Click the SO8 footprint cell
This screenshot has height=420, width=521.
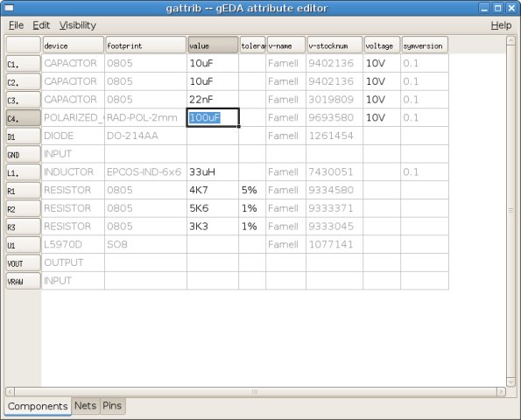click(145, 245)
